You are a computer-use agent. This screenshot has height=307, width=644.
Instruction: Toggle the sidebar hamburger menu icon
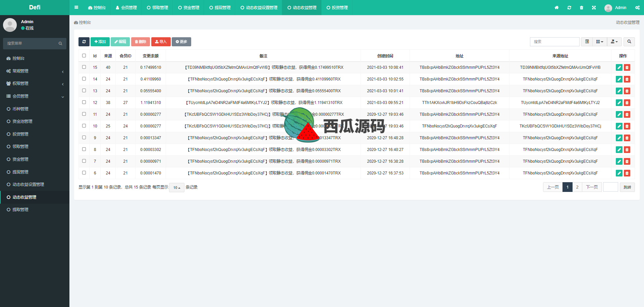click(x=76, y=7)
